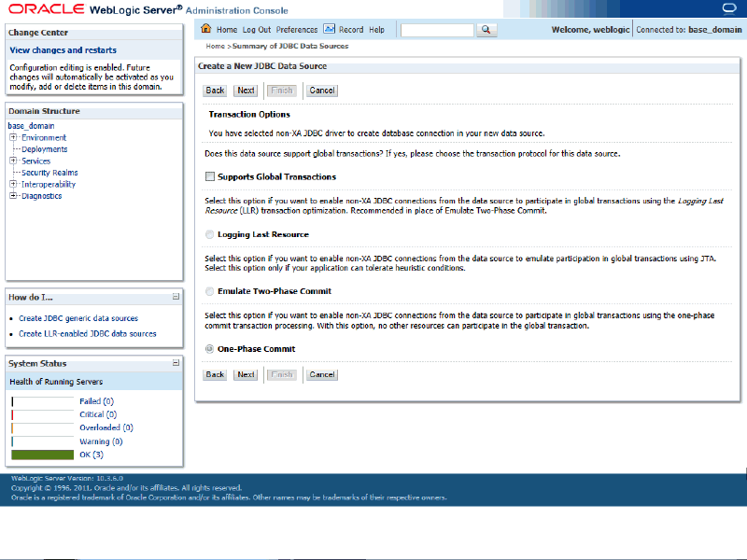
Task: Click the top Finish button
Action: 282,91
